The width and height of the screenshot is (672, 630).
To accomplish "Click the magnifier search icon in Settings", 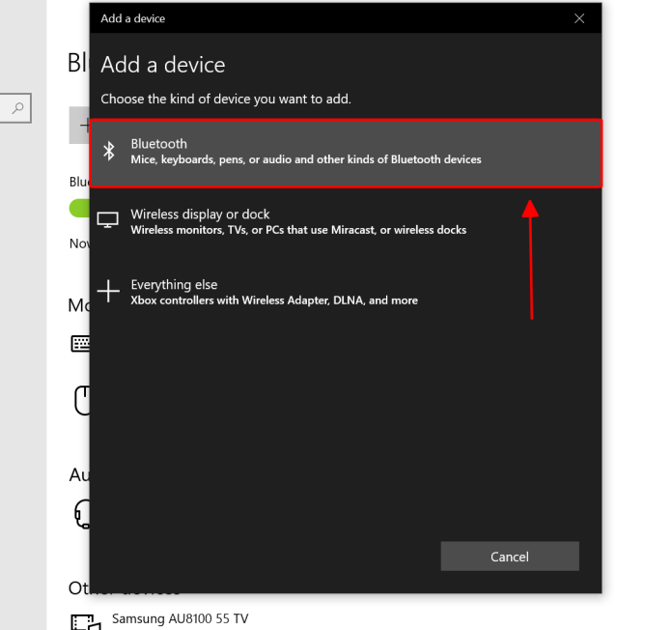I will [x=17, y=109].
